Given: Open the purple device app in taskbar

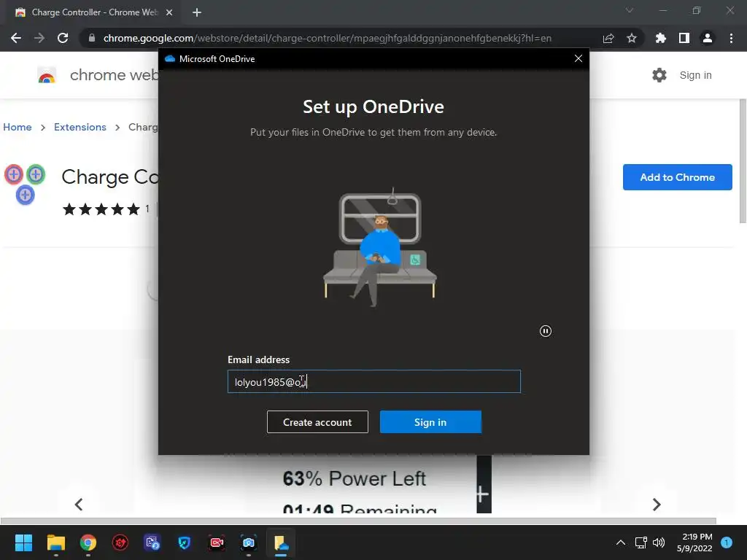Looking at the screenshot, I should coord(152,542).
